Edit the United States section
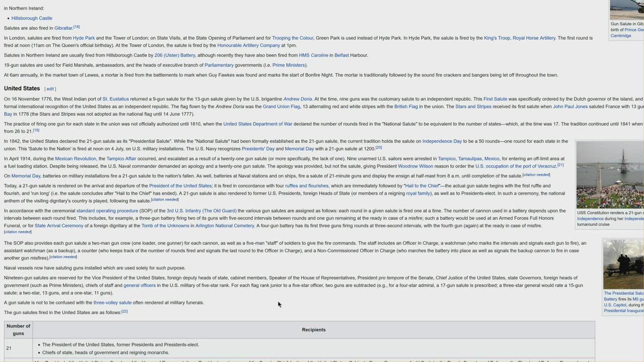 [x=50, y=89]
